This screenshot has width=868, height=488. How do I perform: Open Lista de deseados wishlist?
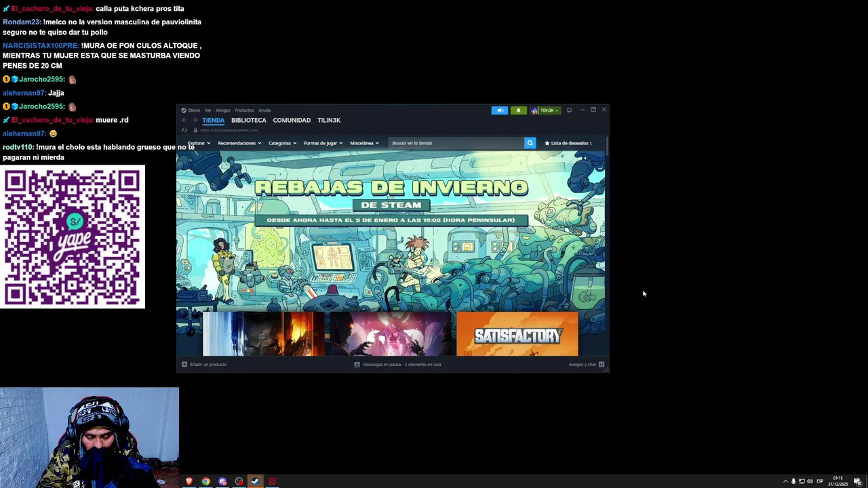tap(568, 143)
